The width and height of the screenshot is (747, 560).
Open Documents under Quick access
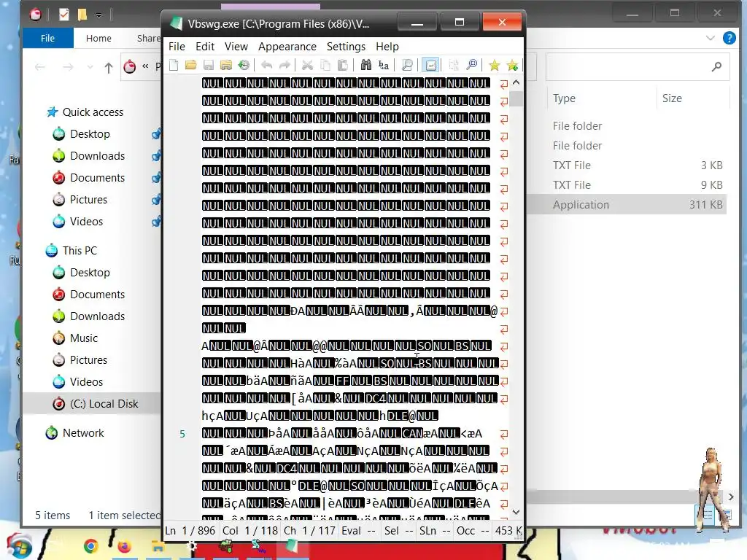97,178
